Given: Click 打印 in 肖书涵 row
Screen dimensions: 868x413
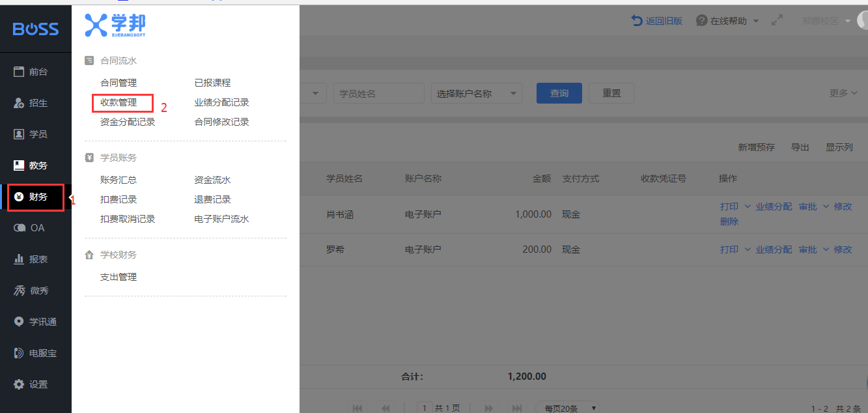Looking at the screenshot, I should point(729,206).
